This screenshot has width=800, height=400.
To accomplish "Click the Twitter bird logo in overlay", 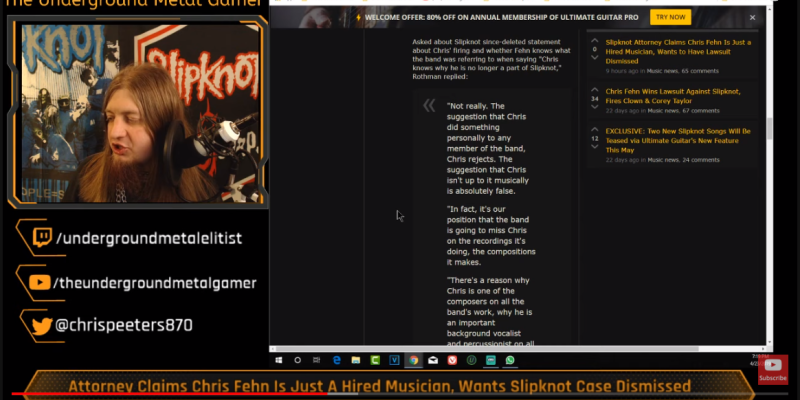I will pos(42,326).
